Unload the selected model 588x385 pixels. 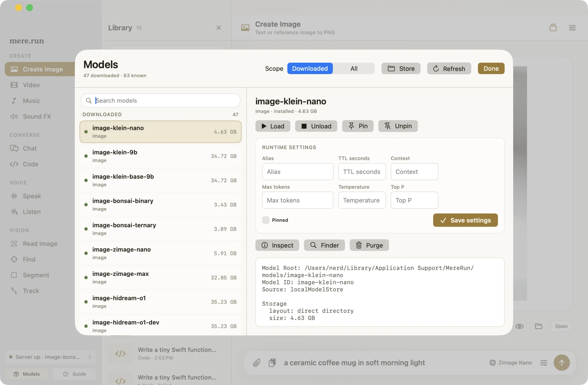coord(316,126)
